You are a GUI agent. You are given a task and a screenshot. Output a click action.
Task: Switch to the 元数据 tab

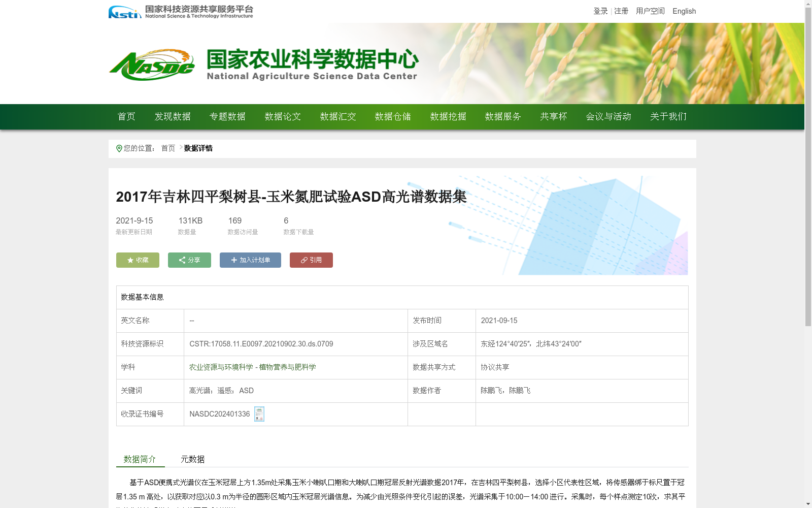tap(193, 459)
